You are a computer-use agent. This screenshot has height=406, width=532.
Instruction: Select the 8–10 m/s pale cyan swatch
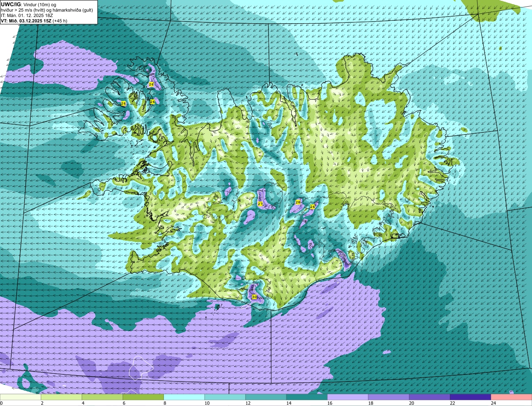[x=184, y=397]
